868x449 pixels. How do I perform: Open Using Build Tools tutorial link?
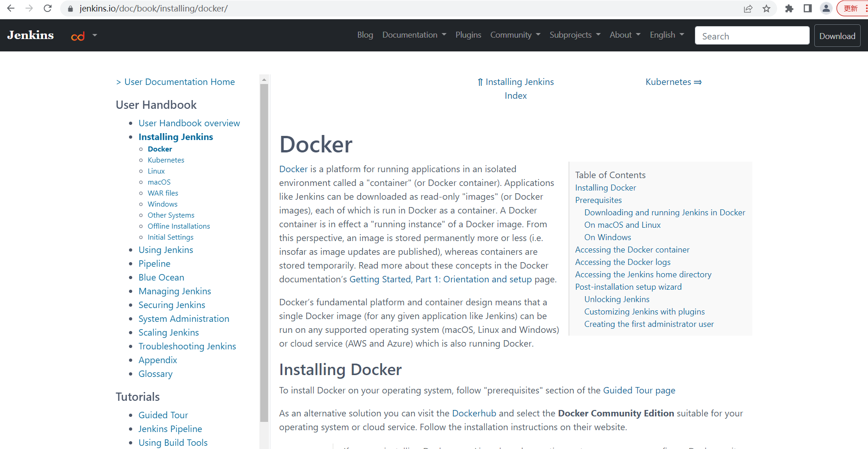173,443
